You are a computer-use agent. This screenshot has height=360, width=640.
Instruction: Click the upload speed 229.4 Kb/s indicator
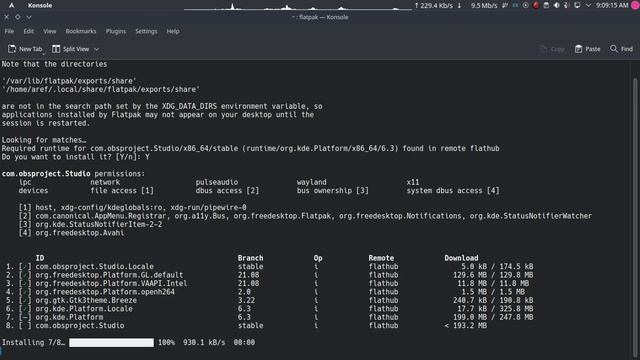click(x=434, y=5)
